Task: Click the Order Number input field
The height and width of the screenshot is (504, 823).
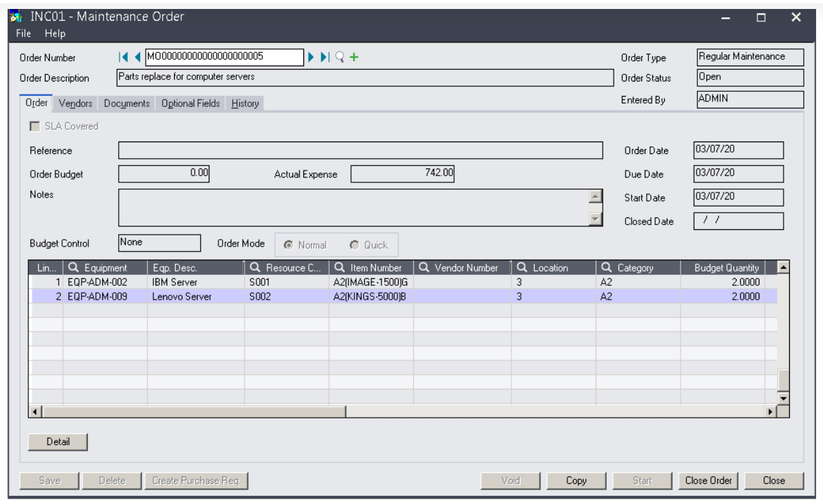Action: [224, 57]
